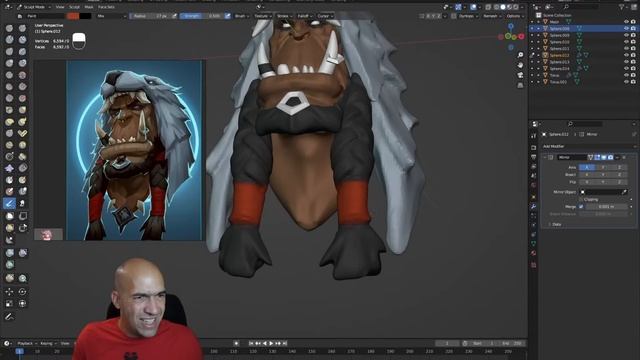The image size is (640, 360).
Task: Hide Torus.001 with its eye icon
Action: click(x=626, y=82)
